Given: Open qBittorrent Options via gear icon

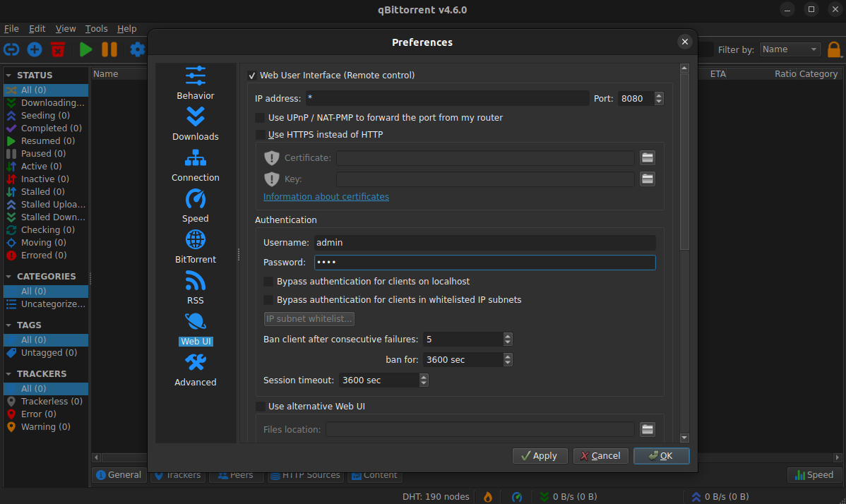Looking at the screenshot, I should 136,49.
